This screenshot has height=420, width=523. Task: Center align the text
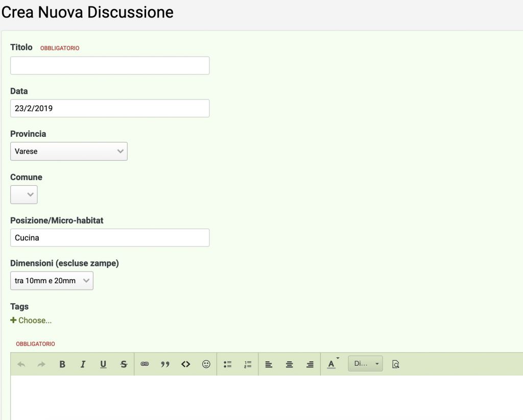tap(289, 364)
